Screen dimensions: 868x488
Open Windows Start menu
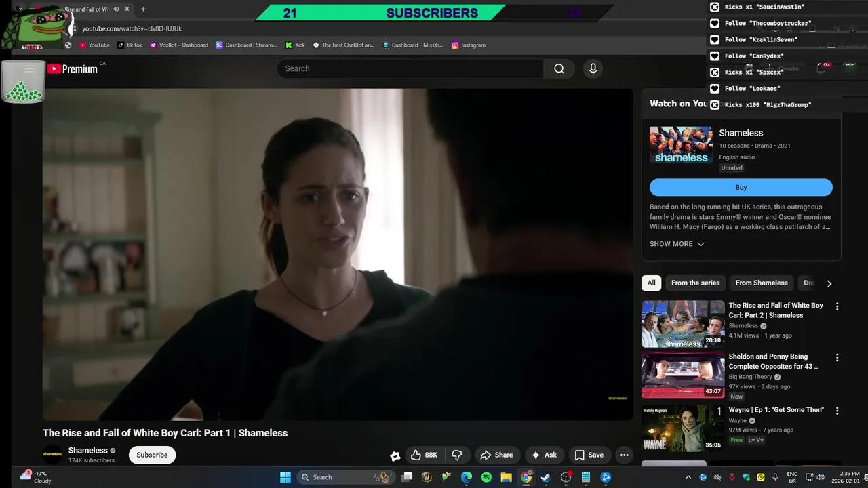tap(285, 477)
